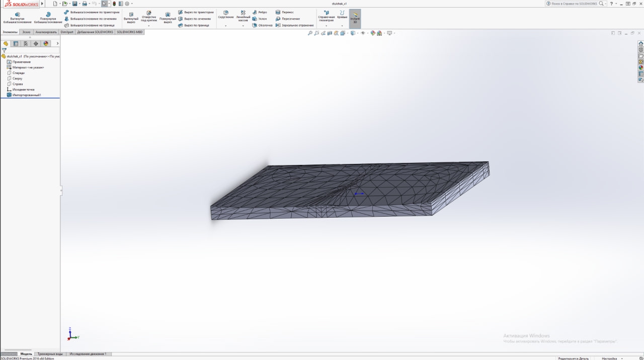Viewport: 644px width, 360px height.
Task: Switch to Модель bottom tab
Action: pyautogui.click(x=26, y=354)
